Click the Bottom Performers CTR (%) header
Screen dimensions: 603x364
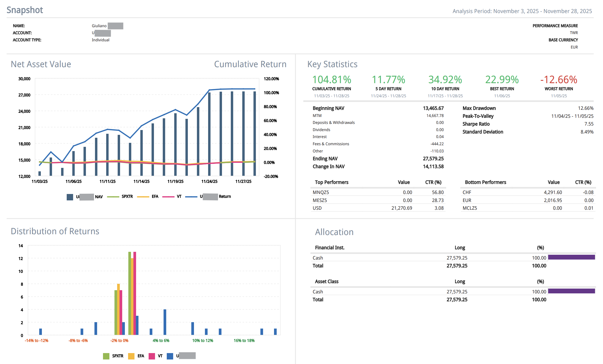coord(583,182)
